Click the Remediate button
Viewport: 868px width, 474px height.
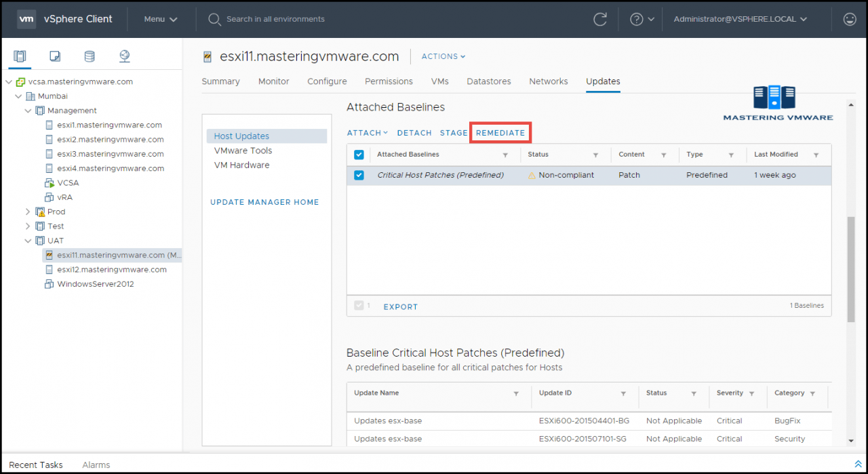tap(500, 132)
